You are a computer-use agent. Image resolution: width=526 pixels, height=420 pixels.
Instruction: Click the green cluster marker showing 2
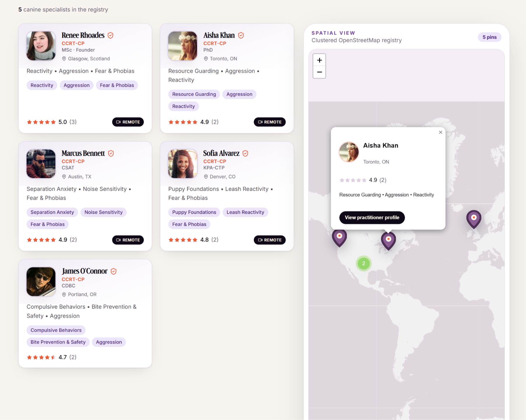(364, 263)
